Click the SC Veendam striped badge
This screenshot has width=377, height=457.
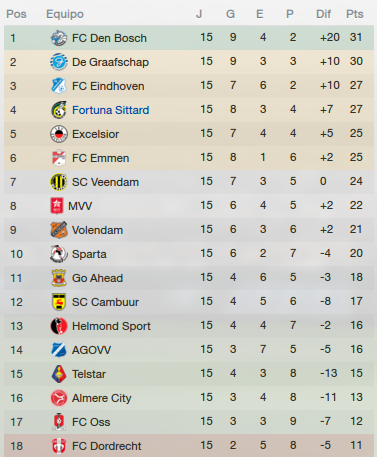(x=59, y=182)
